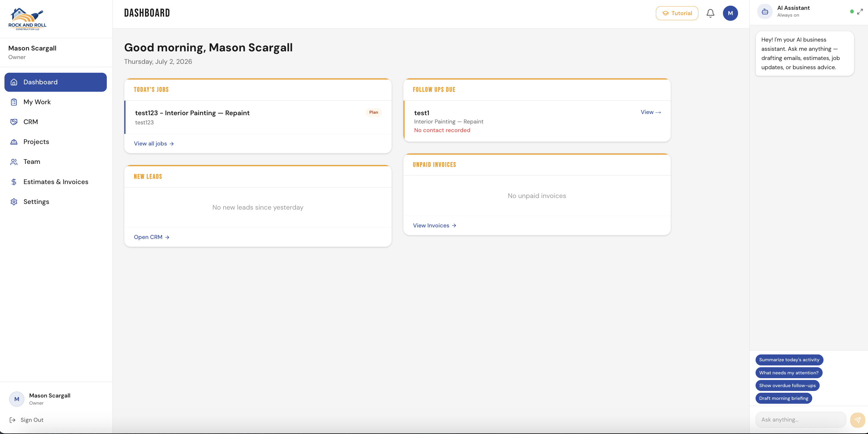The width and height of the screenshot is (868, 434).
Task: Click Open CRM link
Action: 152,237
